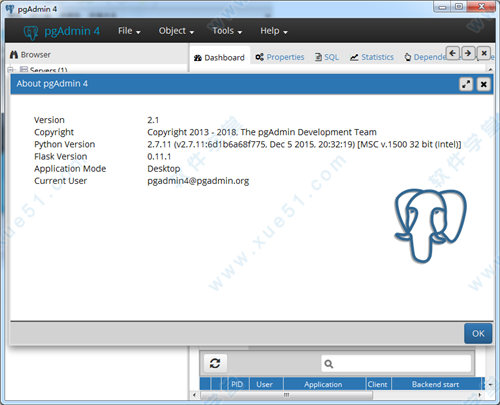Click the activity search input field
Screen dimensions: 500x405
(x=397, y=364)
